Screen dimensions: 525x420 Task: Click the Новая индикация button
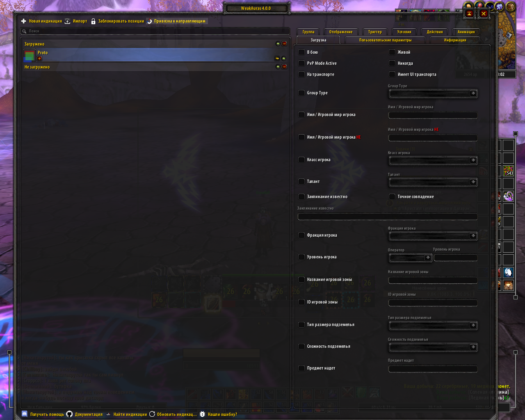tap(41, 21)
